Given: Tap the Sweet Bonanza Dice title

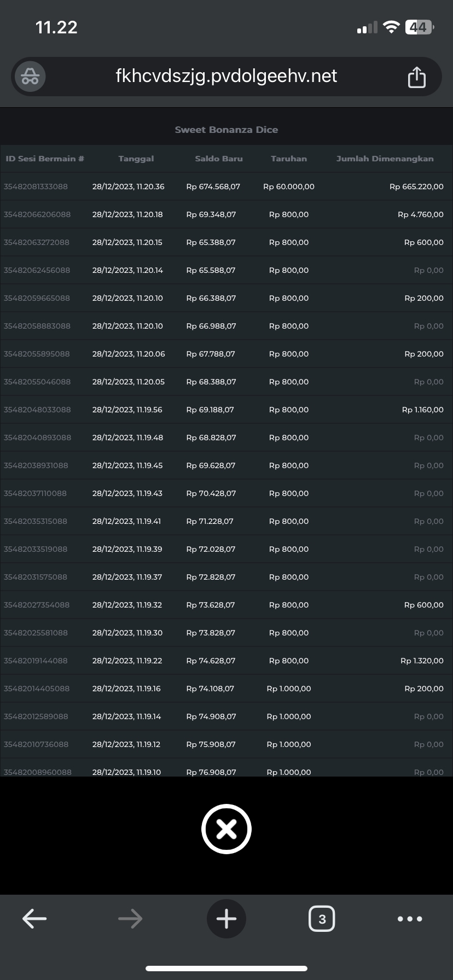Looking at the screenshot, I should pyautogui.click(x=226, y=130).
